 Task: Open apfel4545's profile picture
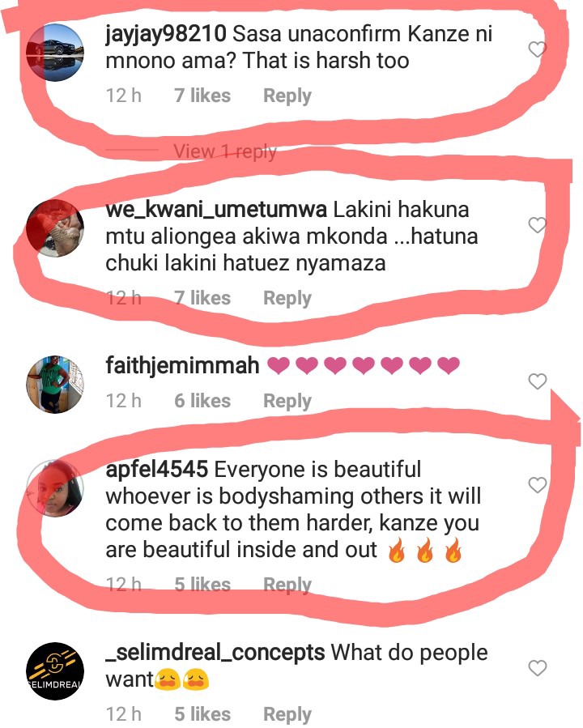(x=55, y=488)
